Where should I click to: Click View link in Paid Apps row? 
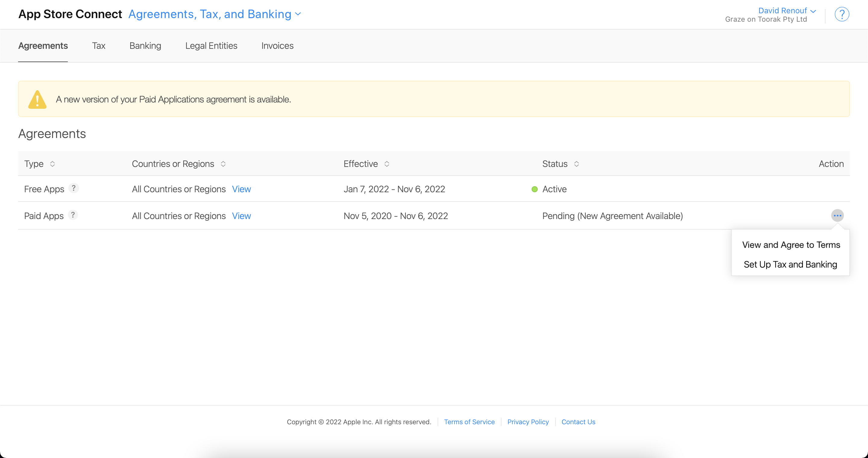(x=241, y=216)
